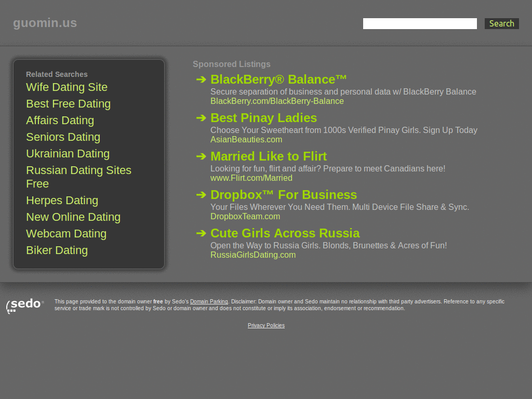Focus the search text field
This screenshot has width=532, height=399.
420,23
